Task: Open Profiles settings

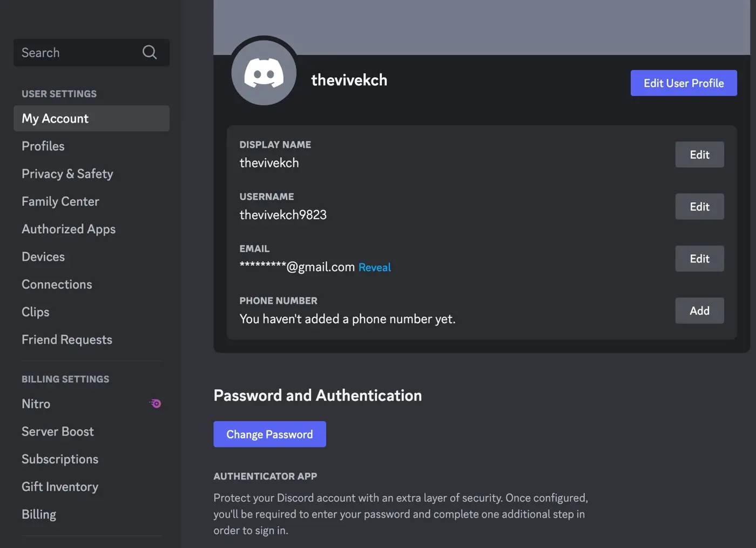Action: pyautogui.click(x=91, y=146)
